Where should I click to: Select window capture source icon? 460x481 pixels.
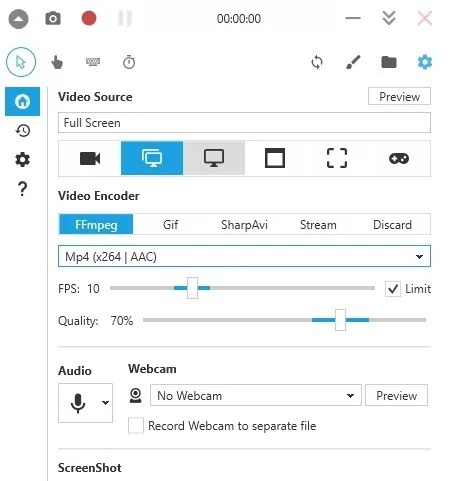(275, 158)
